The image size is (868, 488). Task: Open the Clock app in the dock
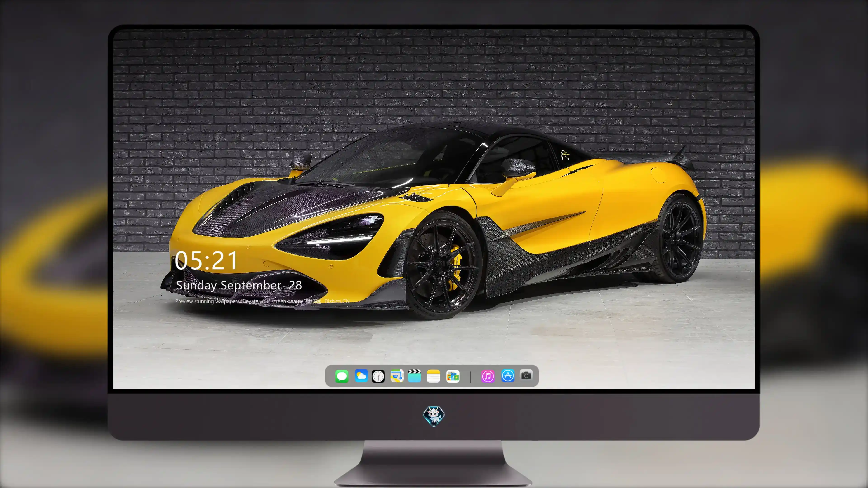pyautogui.click(x=378, y=376)
